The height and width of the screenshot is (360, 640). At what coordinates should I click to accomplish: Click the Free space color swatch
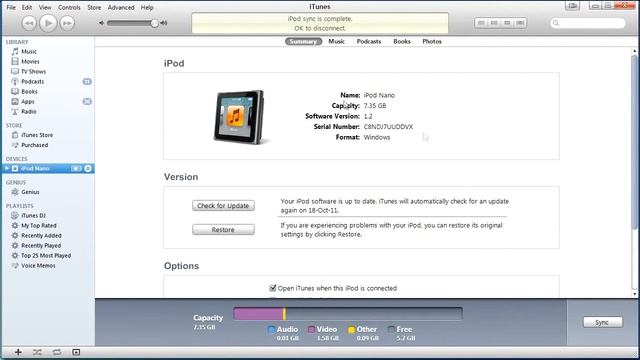(x=391, y=329)
